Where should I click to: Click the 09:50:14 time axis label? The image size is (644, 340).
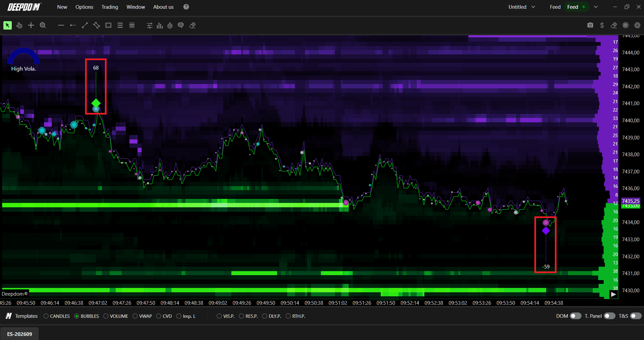pos(290,303)
